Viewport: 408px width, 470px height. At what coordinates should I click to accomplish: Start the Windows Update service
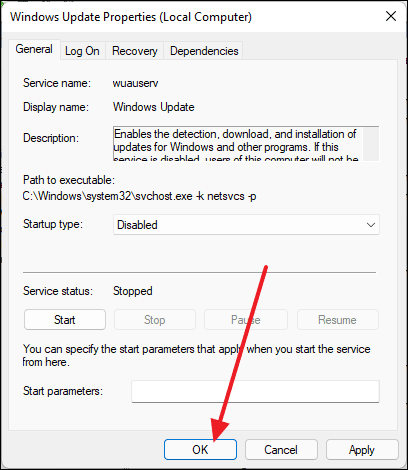pos(65,320)
